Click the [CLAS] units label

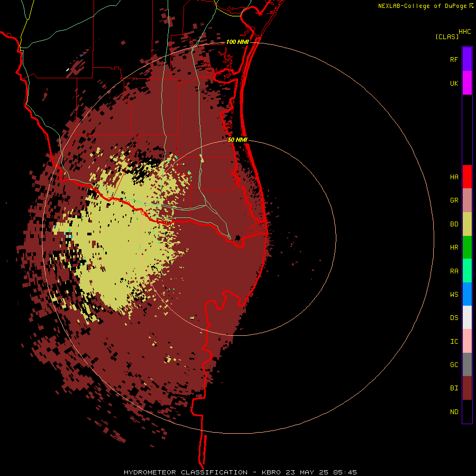point(447,36)
